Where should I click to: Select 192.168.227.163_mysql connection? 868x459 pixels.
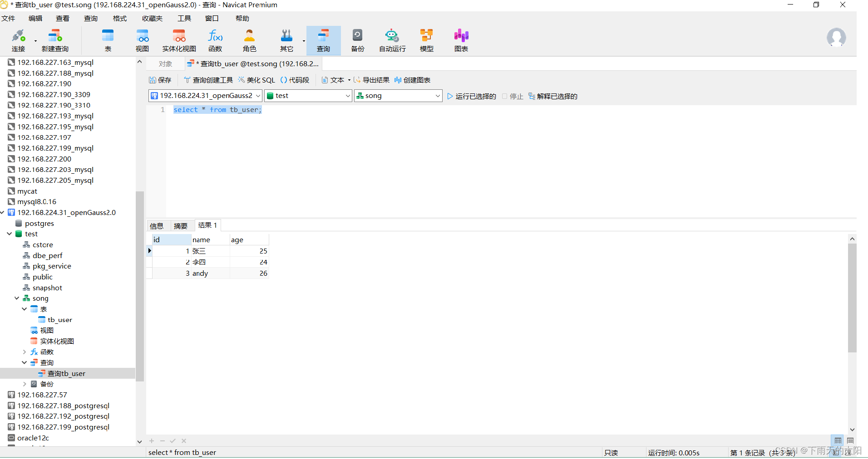[x=55, y=63]
